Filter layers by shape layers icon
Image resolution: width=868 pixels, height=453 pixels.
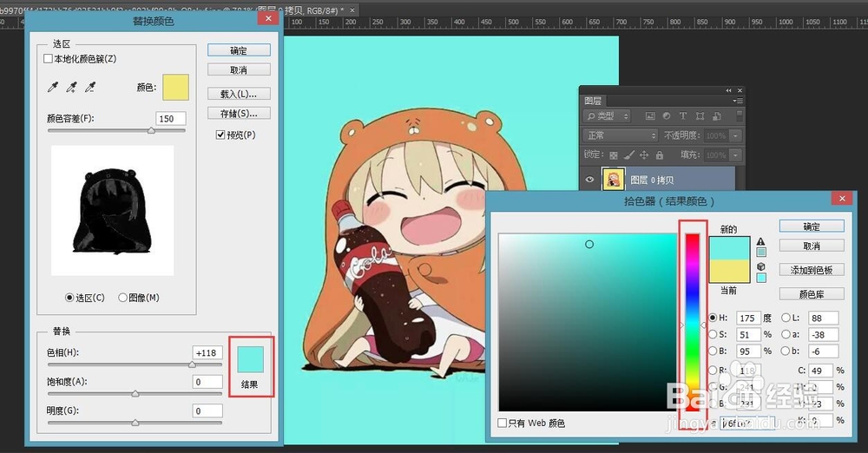click(700, 115)
